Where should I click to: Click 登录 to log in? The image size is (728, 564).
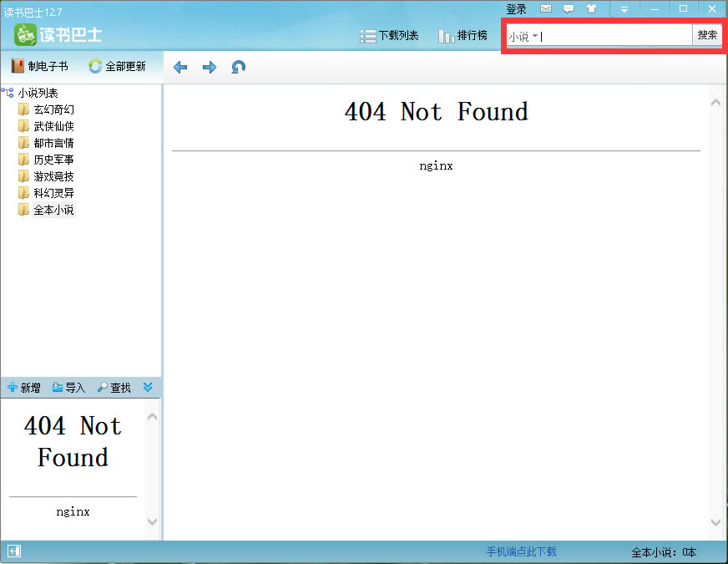point(516,9)
